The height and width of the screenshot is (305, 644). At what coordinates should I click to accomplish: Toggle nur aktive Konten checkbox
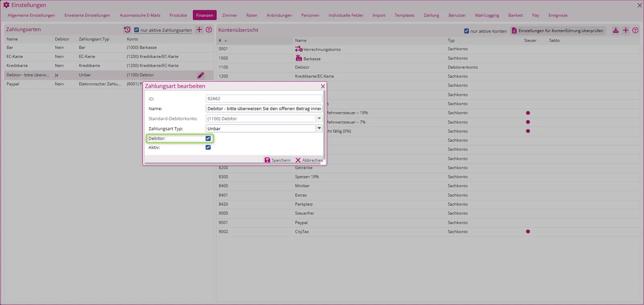click(466, 31)
